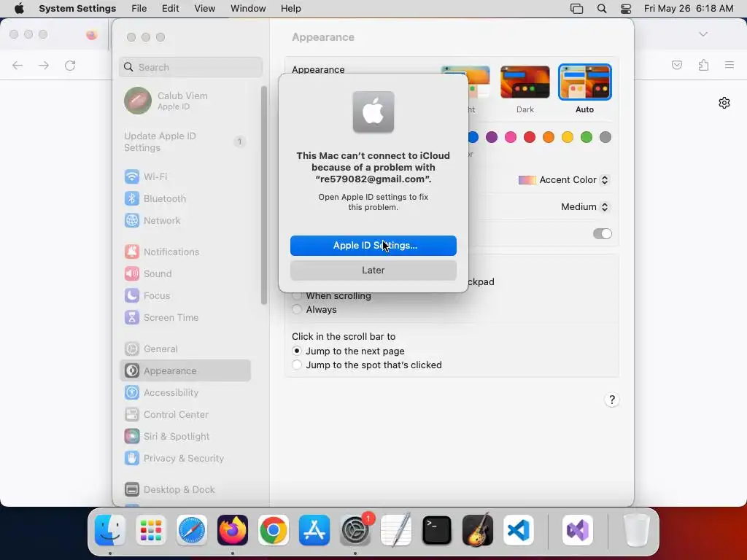Switch to Firefox in the Dock
747x560 pixels.
point(233,530)
